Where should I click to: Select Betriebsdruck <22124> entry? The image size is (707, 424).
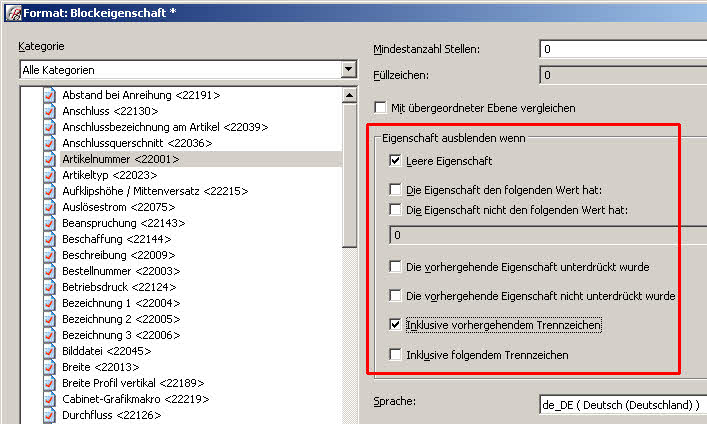(x=119, y=287)
